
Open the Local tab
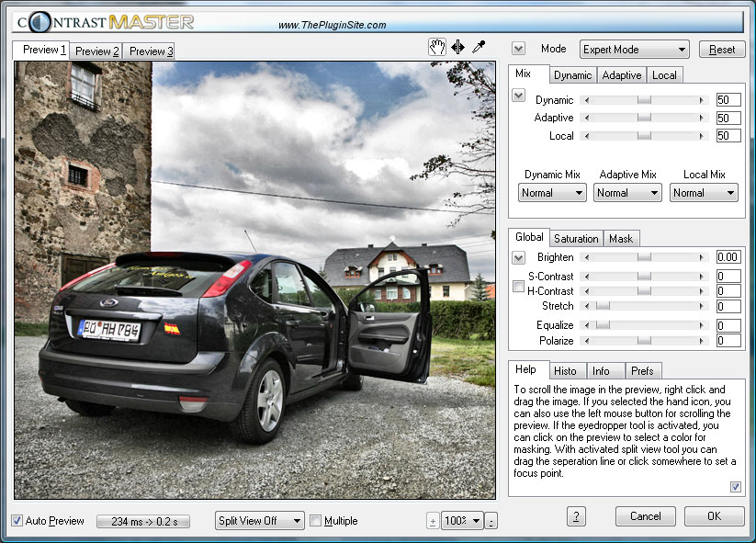coord(664,75)
